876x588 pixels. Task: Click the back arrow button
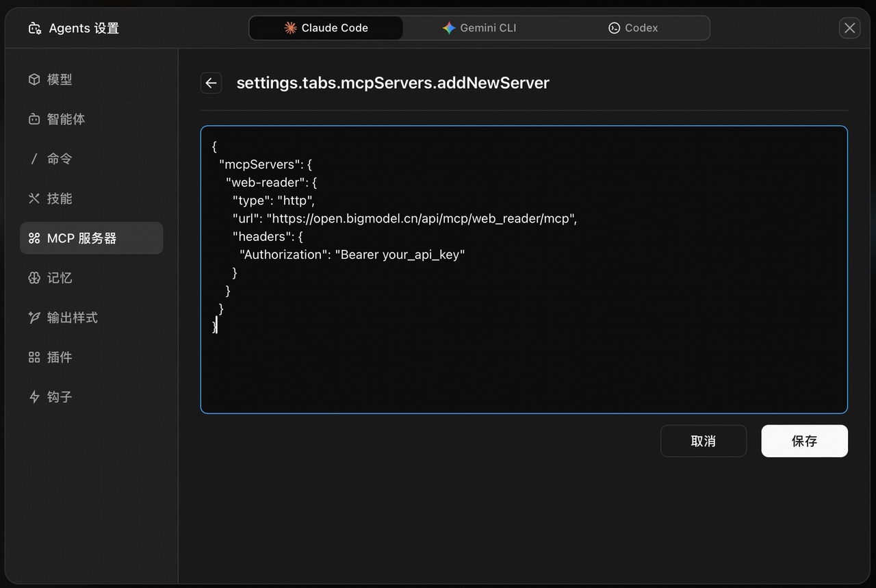click(211, 83)
